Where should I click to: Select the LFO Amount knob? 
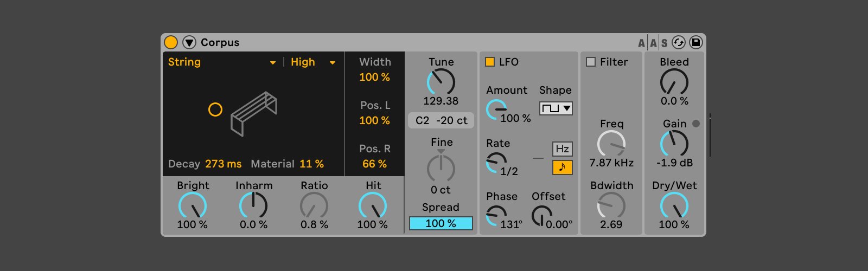pyautogui.click(x=496, y=110)
